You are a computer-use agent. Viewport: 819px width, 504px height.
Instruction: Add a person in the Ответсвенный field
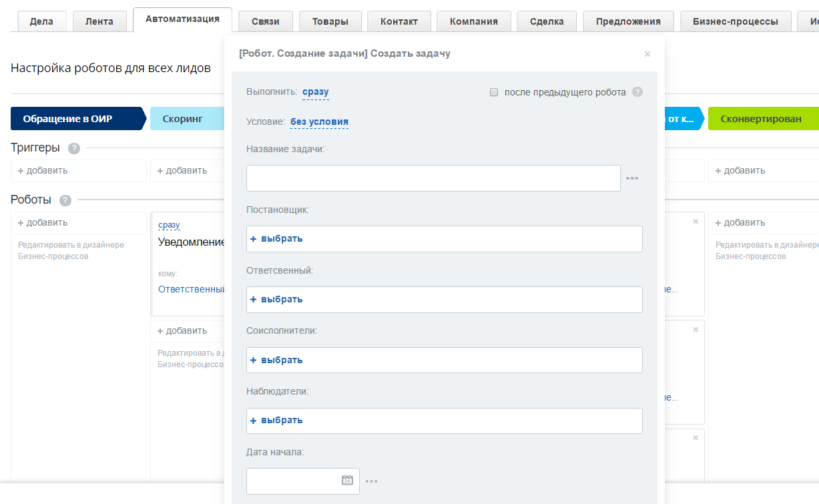coord(277,299)
